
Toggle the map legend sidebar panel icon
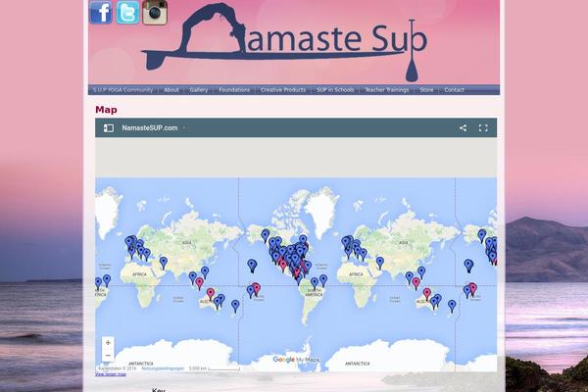109,128
